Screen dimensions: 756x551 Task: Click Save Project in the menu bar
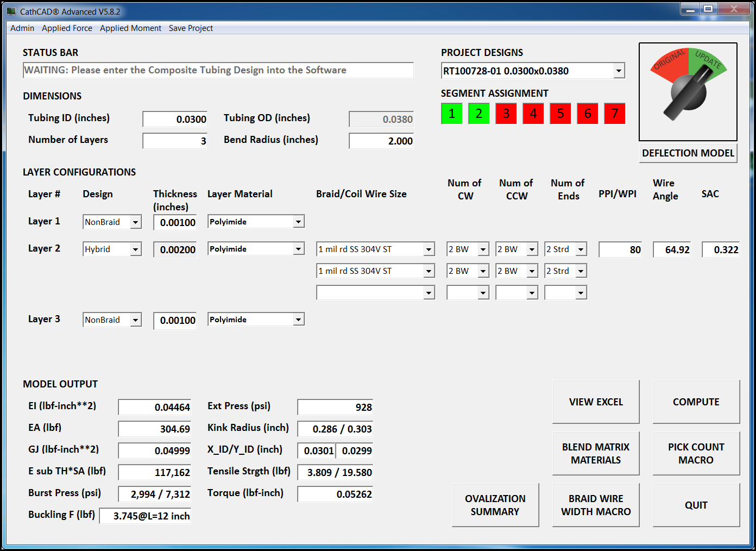click(x=191, y=28)
